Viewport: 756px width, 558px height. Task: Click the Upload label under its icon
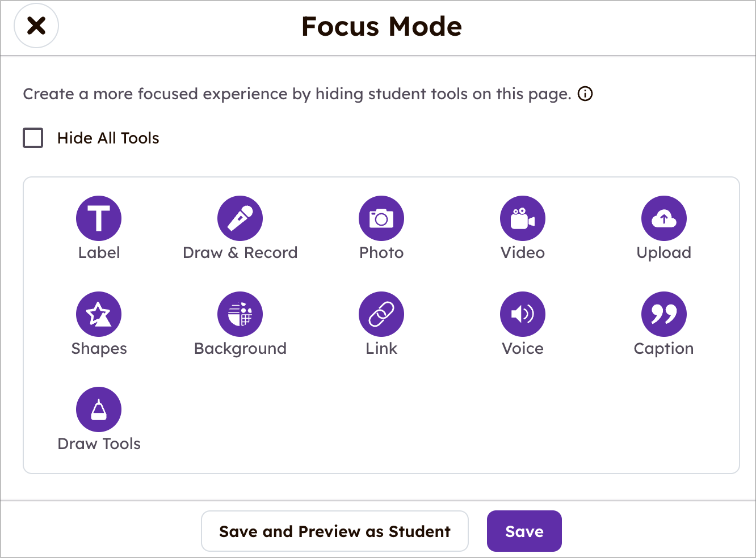tap(664, 253)
